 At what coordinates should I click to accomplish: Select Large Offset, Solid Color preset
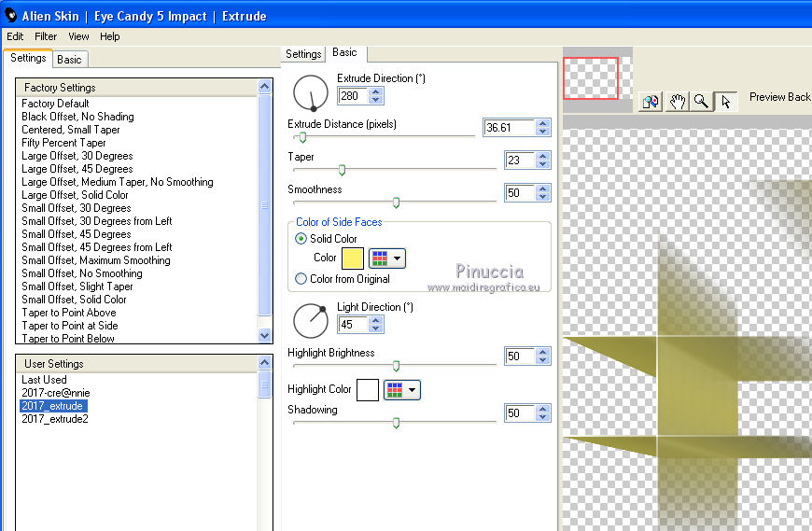coord(75,195)
